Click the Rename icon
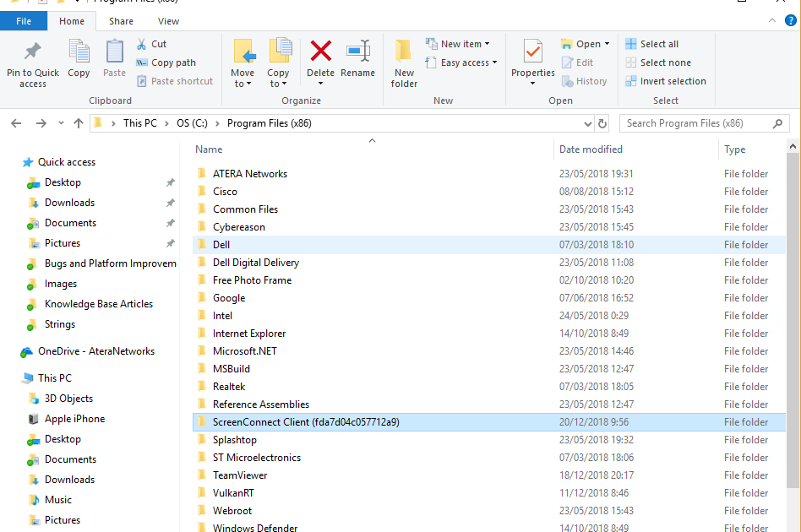This screenshot has width=801, height=532. pyautogui.click(x=357, y=51)
